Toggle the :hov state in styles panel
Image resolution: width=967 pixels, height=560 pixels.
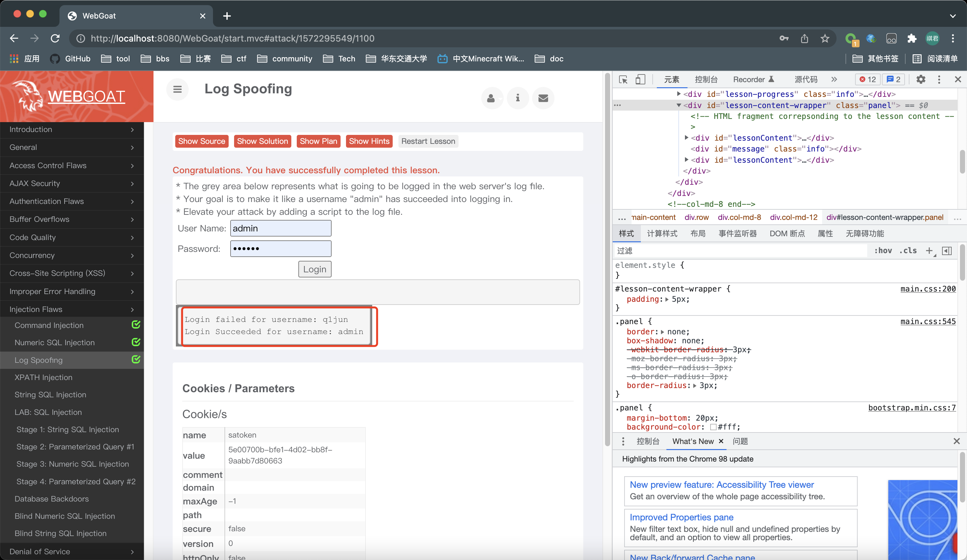(882, 251)
